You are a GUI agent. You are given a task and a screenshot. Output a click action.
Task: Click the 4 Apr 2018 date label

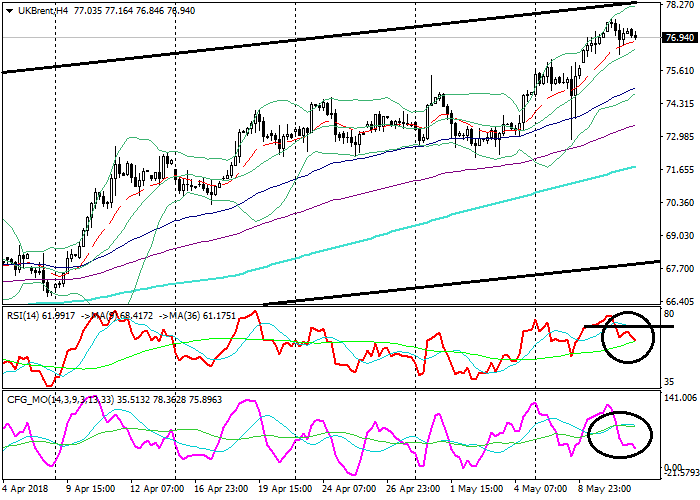[x=26, y=491]
